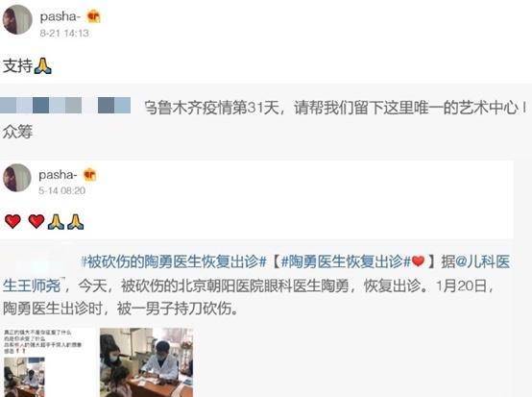Open hashtag #被砍伤的陶勇医生恢复出诊#

pos(174,261)
